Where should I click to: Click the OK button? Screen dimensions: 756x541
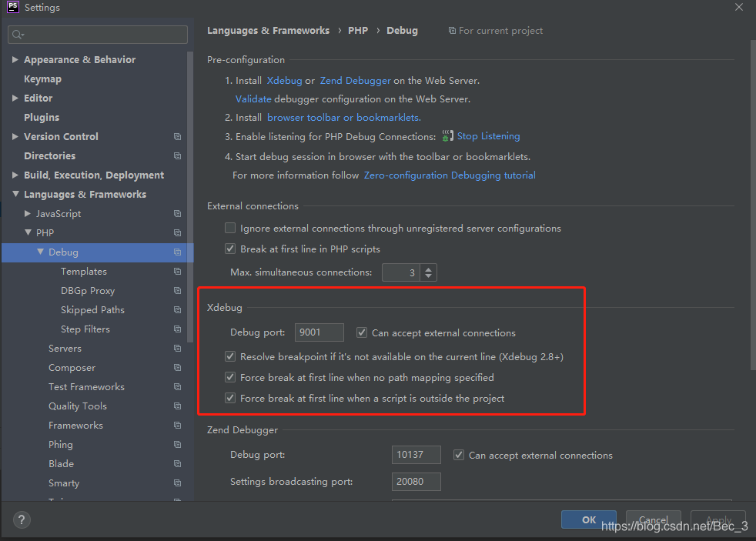[589, 519]
